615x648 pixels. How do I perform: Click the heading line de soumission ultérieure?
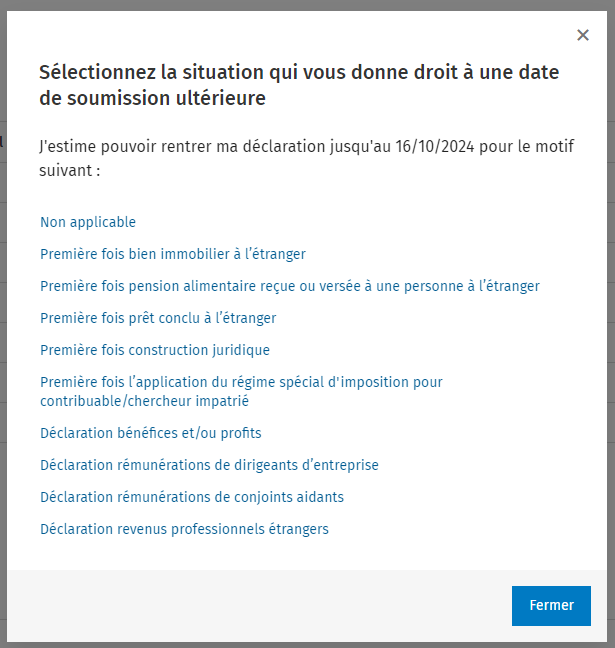click(153, 98)
